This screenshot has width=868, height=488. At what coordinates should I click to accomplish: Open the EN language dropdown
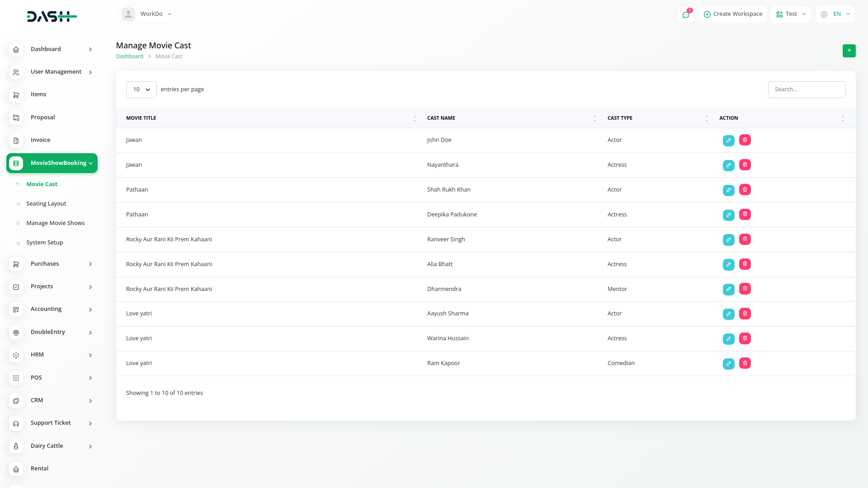(835, 14)
